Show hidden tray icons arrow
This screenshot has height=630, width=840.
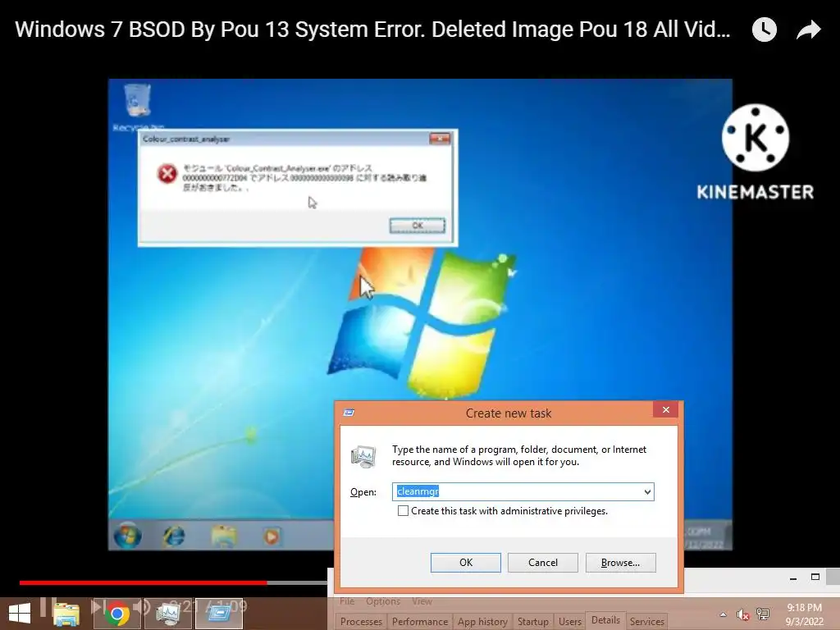tap(724, 615)
